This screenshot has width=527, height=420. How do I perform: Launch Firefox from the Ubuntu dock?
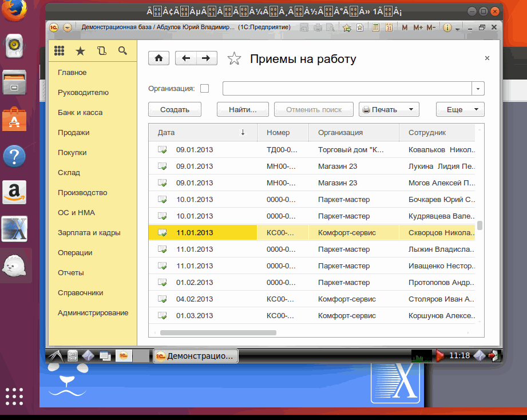(x=14, y=10)
